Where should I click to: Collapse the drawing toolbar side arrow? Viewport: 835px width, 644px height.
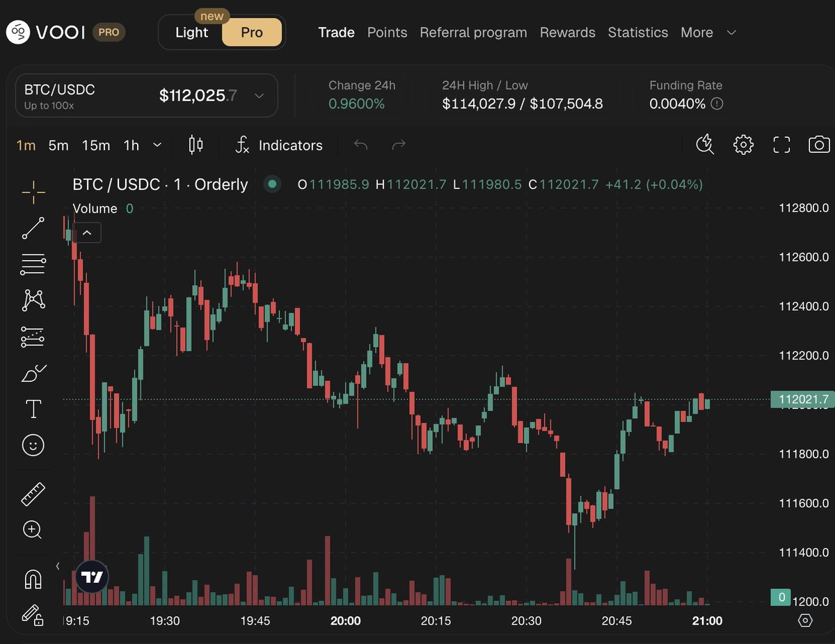(x=58, y=565)
